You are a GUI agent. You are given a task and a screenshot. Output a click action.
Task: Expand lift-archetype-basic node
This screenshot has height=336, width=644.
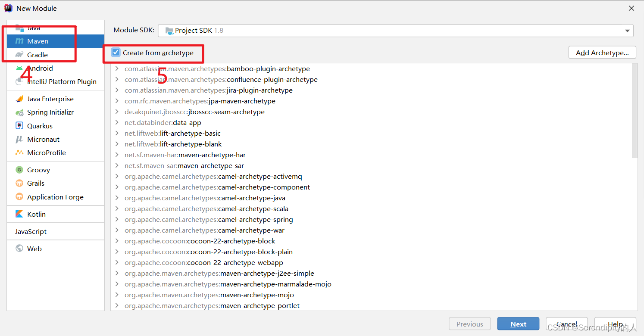click(x=117, y=133)
